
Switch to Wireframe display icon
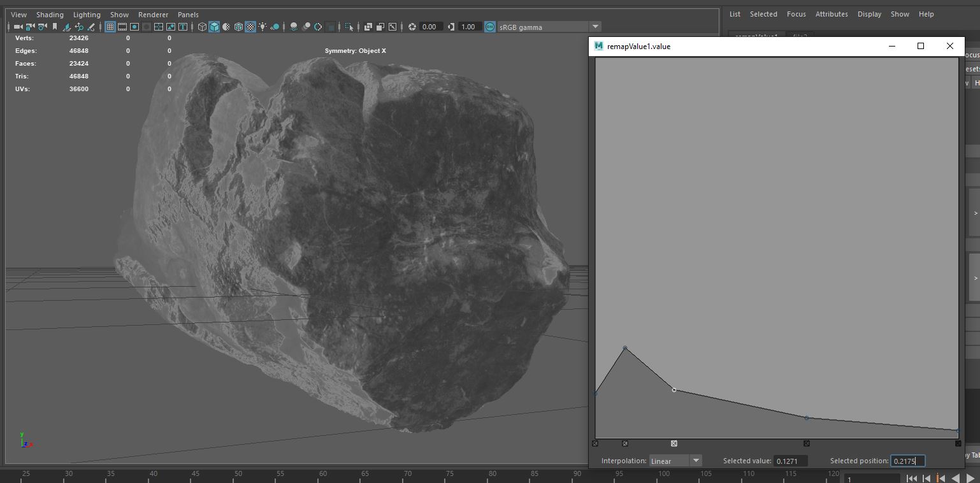click(x=202, y=27)
